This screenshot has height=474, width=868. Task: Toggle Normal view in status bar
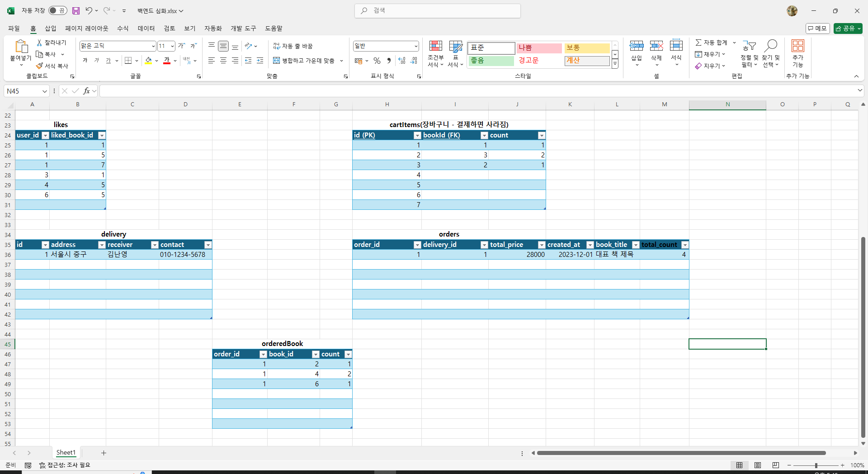740,465
